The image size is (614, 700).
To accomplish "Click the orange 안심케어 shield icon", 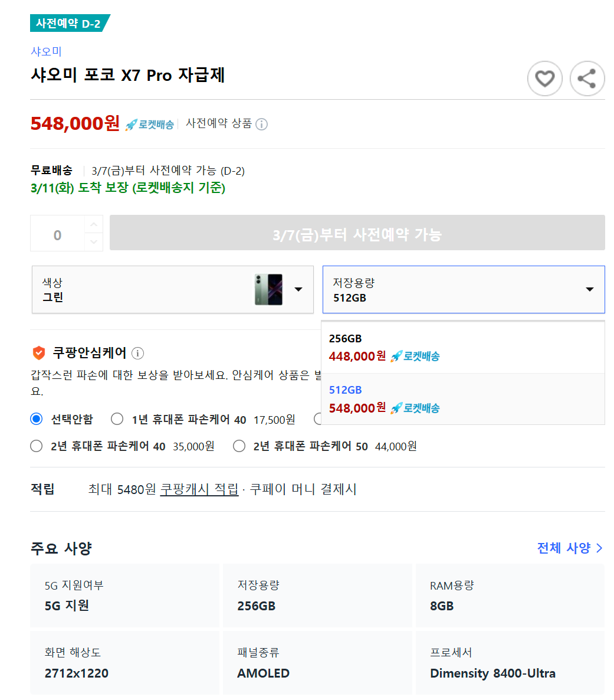I will [39, 353].
